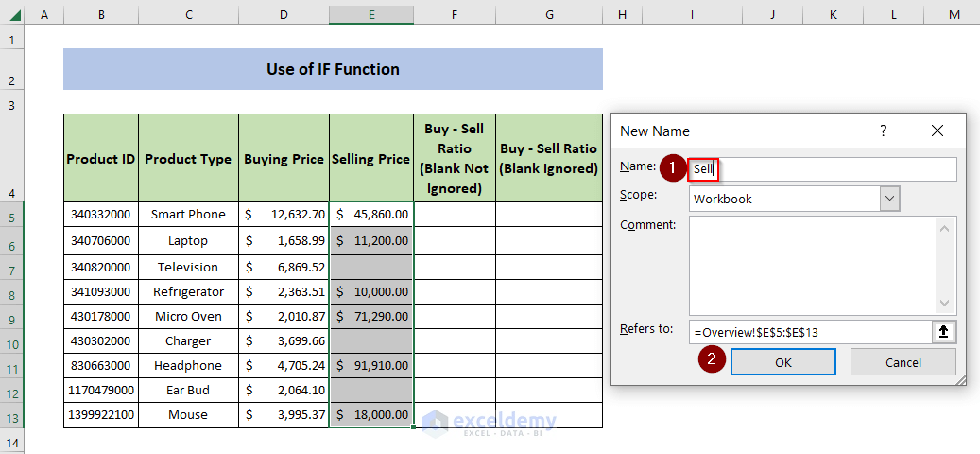Screen dimensions: 980x454
Task: Click OK in the New Name dialog
Action: coord(783,362)
